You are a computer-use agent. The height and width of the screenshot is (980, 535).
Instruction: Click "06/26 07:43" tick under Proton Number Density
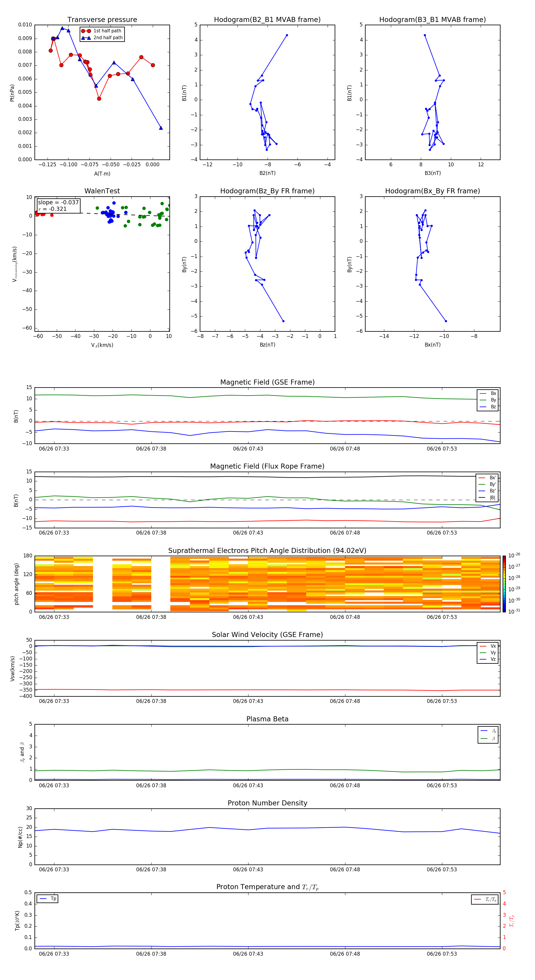coord(248,869)
